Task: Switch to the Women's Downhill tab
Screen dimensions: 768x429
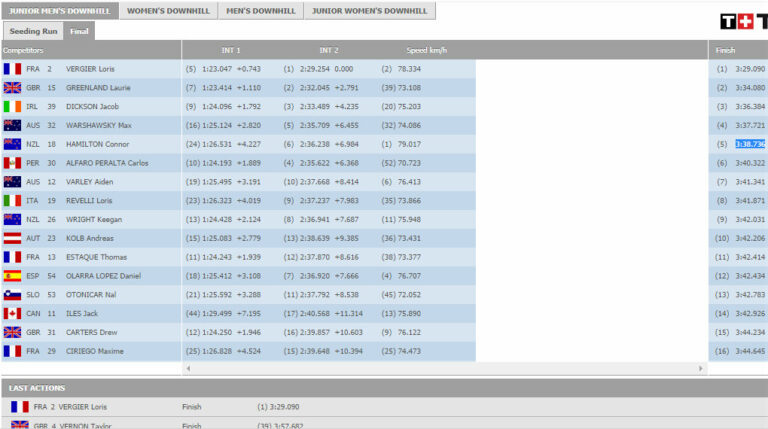Action: pyautogui.click(x=161, y=12)
